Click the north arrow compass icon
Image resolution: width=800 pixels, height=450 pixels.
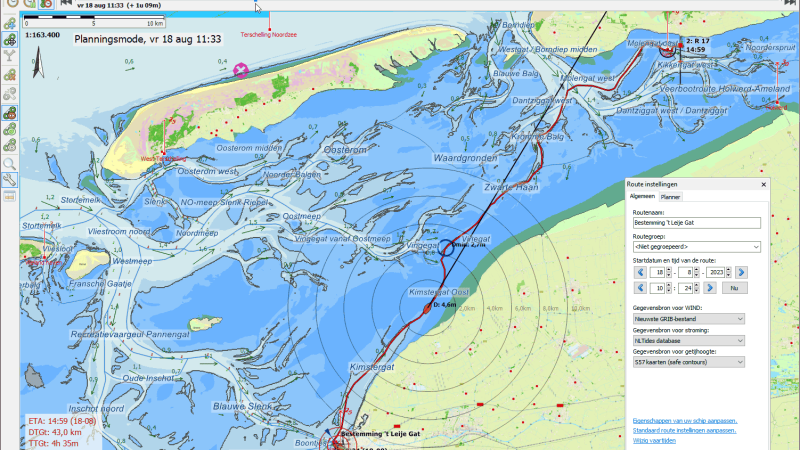38,62
